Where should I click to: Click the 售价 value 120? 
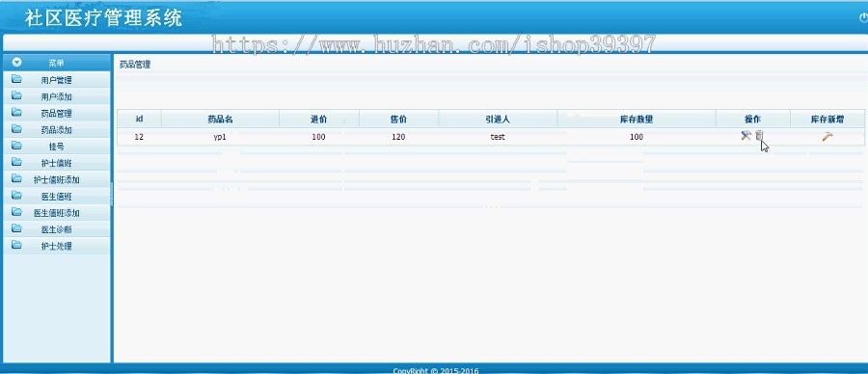point(398,137)
